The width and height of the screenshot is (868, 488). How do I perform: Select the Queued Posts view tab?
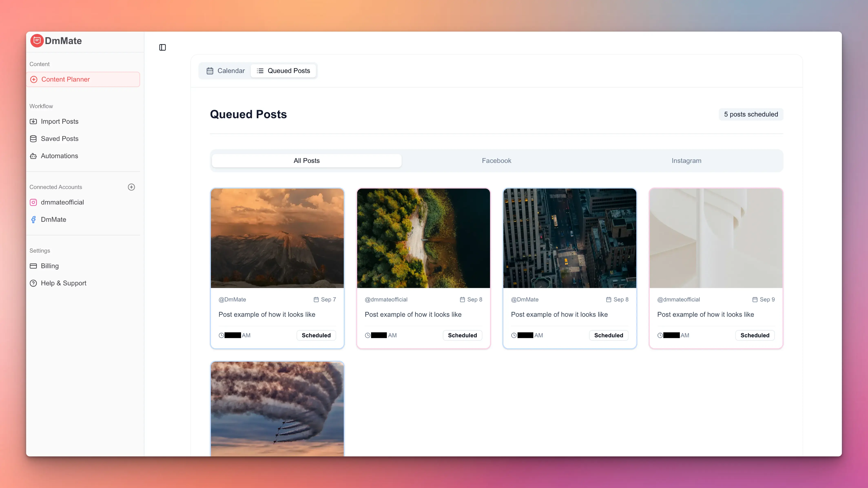(x=283, y=71)
